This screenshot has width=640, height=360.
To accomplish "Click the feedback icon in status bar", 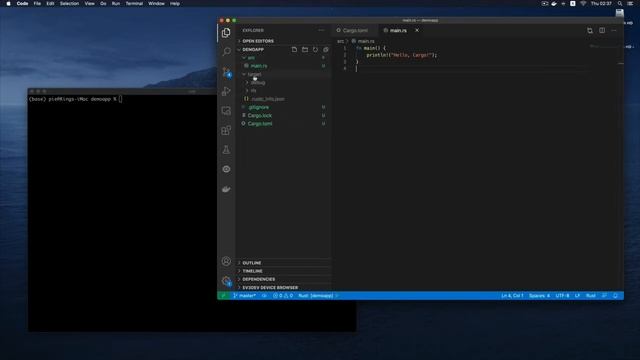I will [604, 296].
